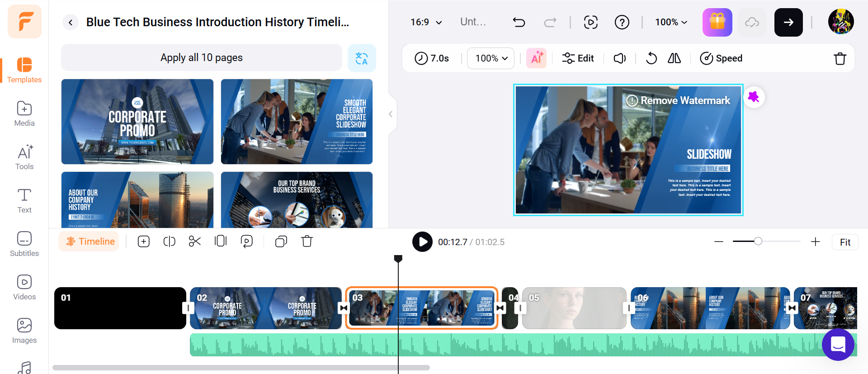This screenshot has height=374, width=868.
Task: Click the rotate icon
Action: (651, 58)
